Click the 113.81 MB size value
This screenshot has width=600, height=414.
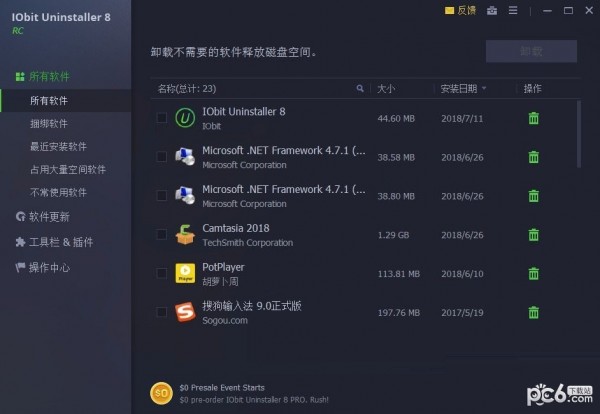click(399, 274)
